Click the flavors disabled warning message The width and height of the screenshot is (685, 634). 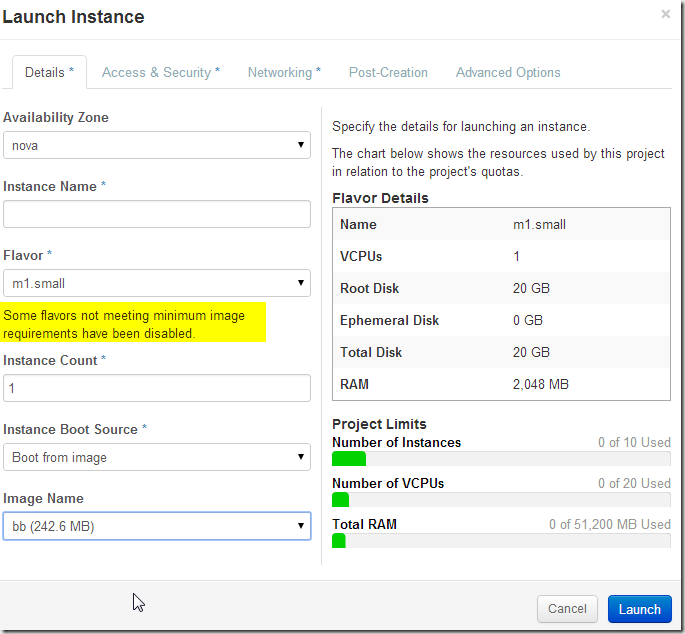[x=133, y=324]
